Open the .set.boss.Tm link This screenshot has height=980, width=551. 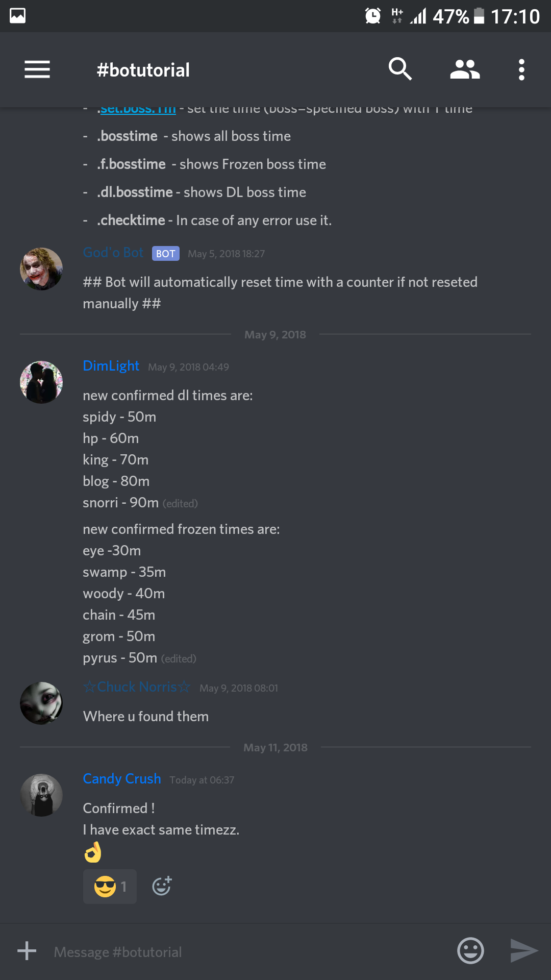point(137,109)
